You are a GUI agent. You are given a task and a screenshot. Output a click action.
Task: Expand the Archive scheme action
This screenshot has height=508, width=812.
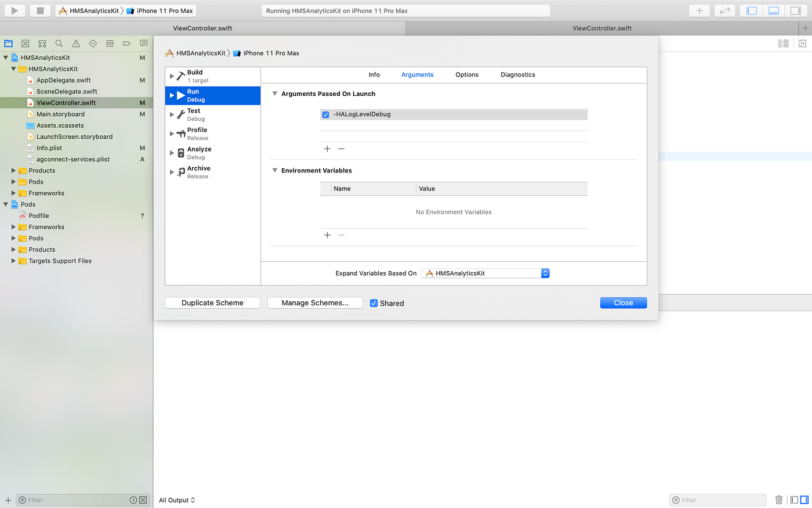(x=172, y=172)
